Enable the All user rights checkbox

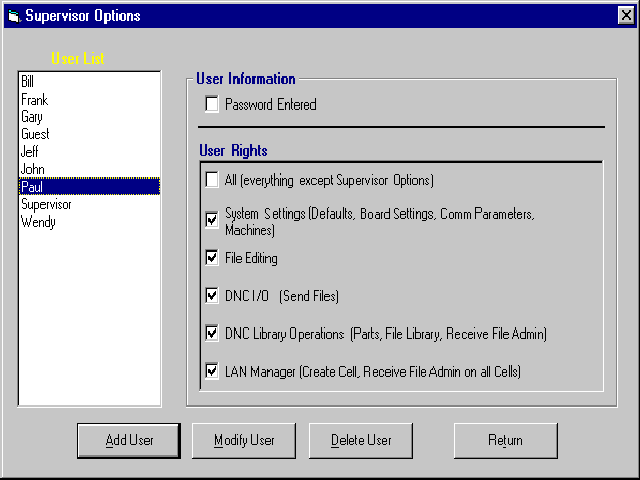pos(212,180)
